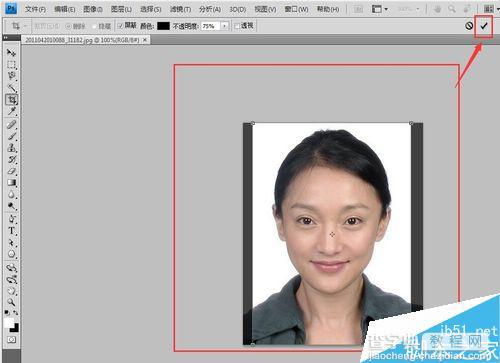The image size is (500, 363).
Task: Select the 3D Orbit tool
Action: (11, 279)
